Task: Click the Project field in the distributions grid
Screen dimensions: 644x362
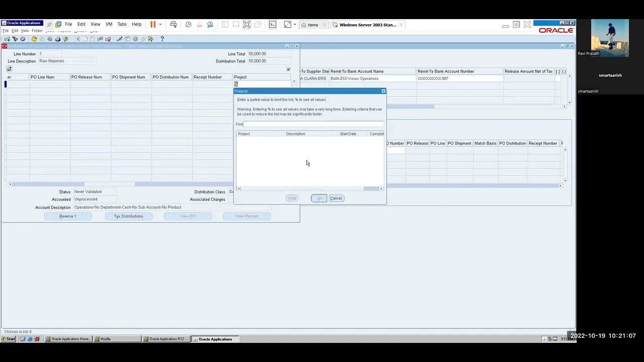Action: 262,84
